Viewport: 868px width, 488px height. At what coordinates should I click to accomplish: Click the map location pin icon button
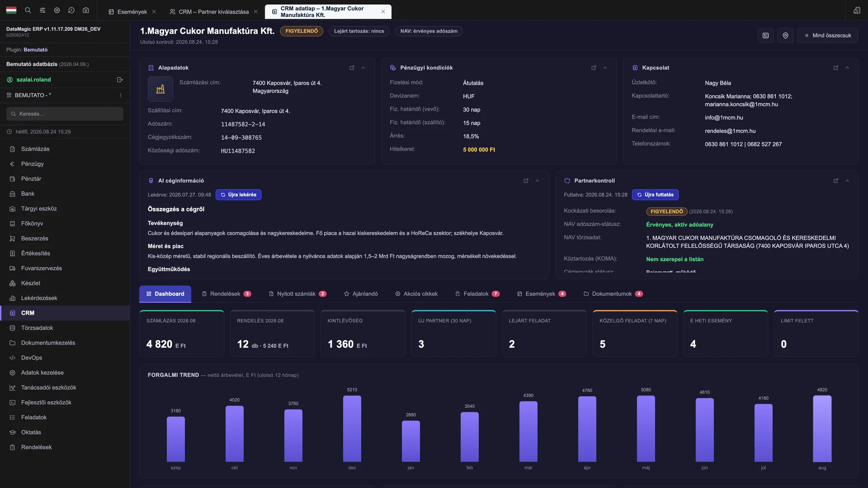786,35
